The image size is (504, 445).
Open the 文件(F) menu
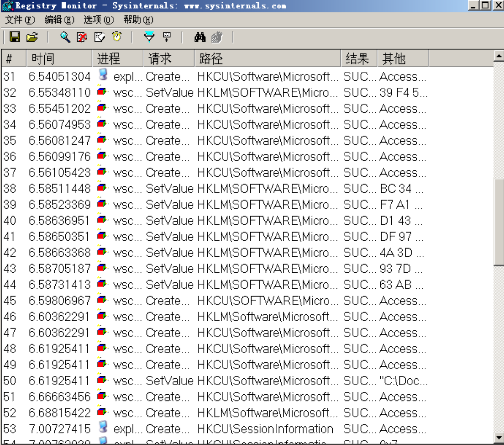[x=20, y=20]
